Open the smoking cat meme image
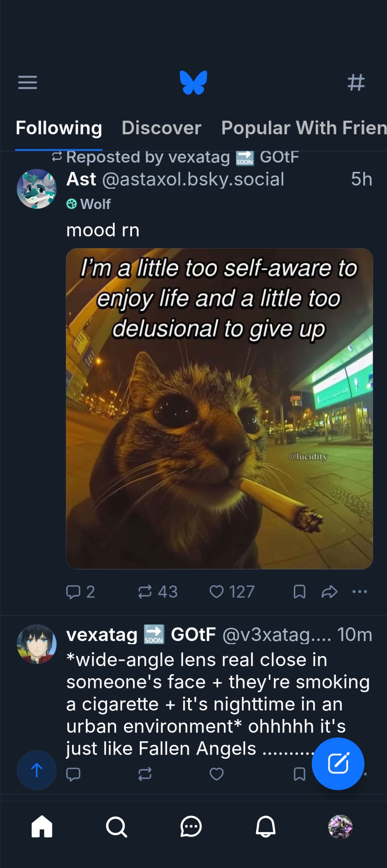The width and height of the screenshot is (387, 868). click(219, 408)
